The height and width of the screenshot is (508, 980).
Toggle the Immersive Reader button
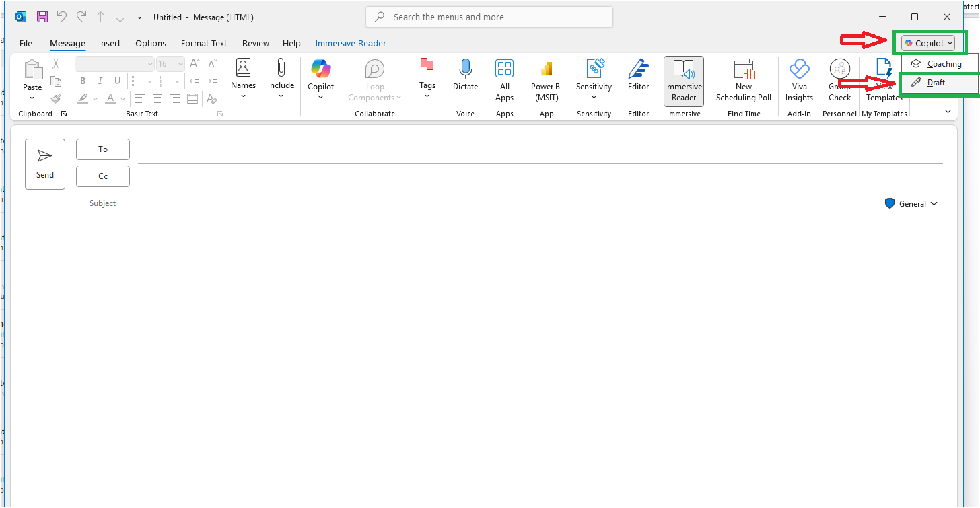point(684,81)
